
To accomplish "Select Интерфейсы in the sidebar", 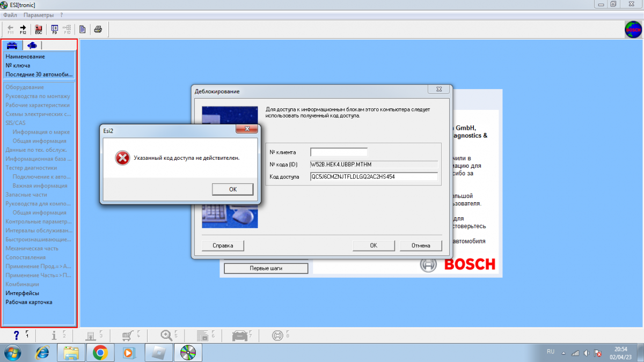I will (23, 293).
